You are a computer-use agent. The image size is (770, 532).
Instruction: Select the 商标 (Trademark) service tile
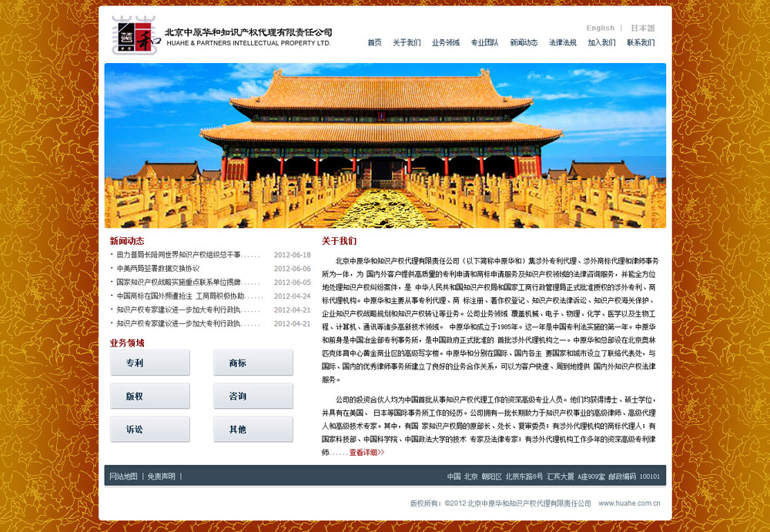pos(253,362)
